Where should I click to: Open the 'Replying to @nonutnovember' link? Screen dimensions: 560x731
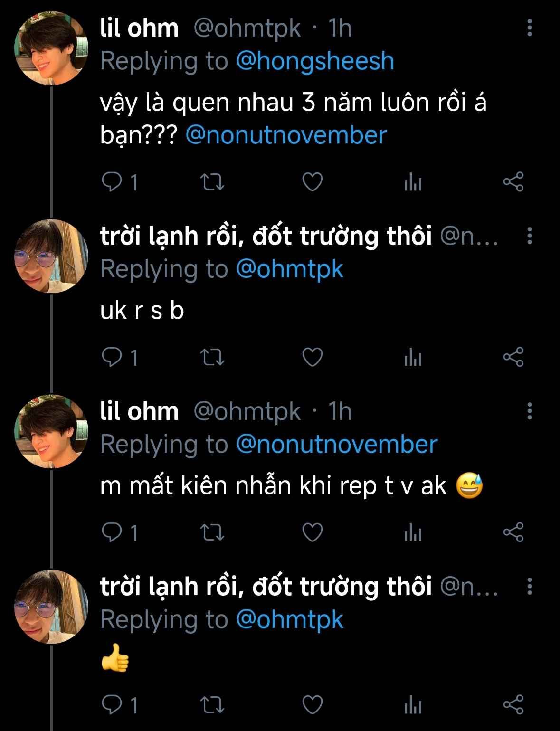coord(336,445)
